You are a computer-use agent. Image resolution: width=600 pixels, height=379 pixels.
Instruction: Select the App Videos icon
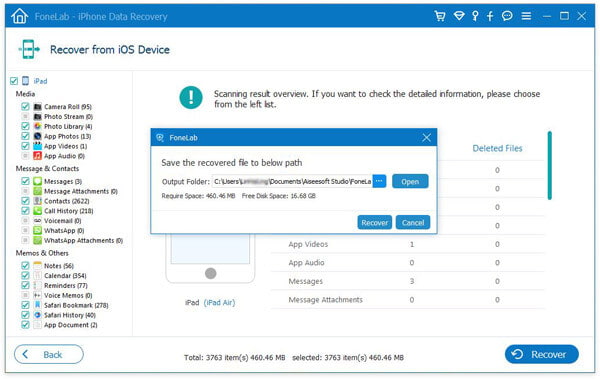37,146
